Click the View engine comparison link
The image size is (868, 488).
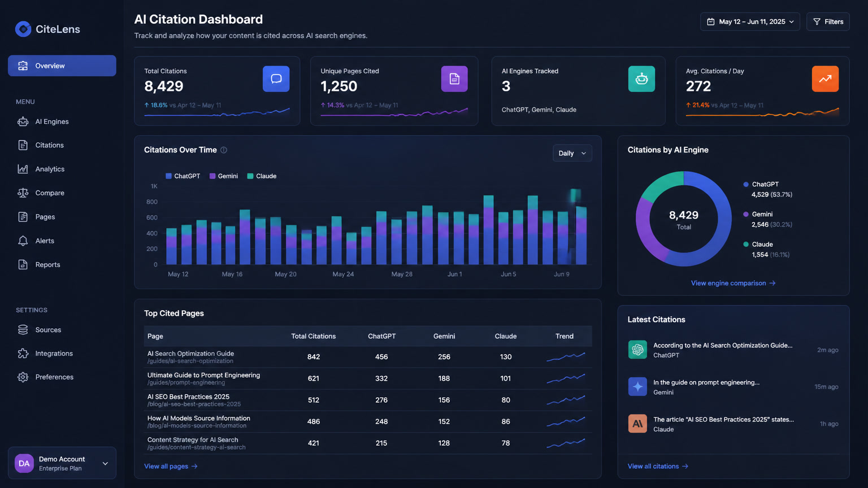(x=733, y=283)
